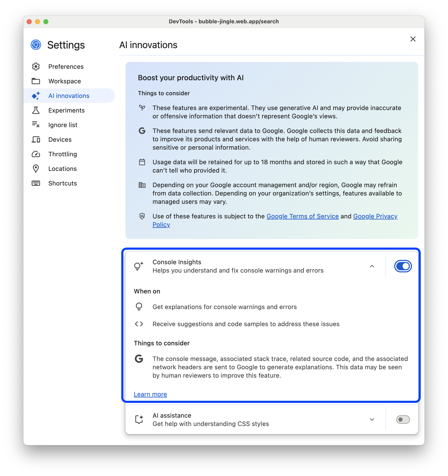Enable the Console Insights toggle
The height and width of the screenshot is (476, 448).
tap(402, 266)
